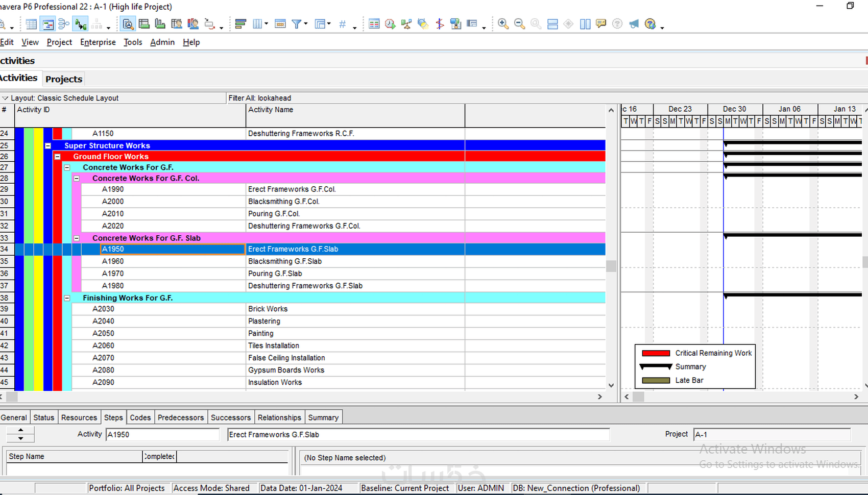Image resolution: width=868 pixels, height=495 pixels.
Task: Collapse the Concrete Works For G.F. group
Action: (x=67, y=167)
